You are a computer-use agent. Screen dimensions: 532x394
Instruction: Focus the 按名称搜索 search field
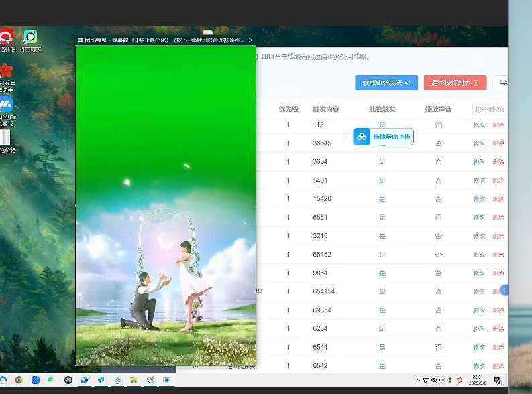tap(489, 109)
